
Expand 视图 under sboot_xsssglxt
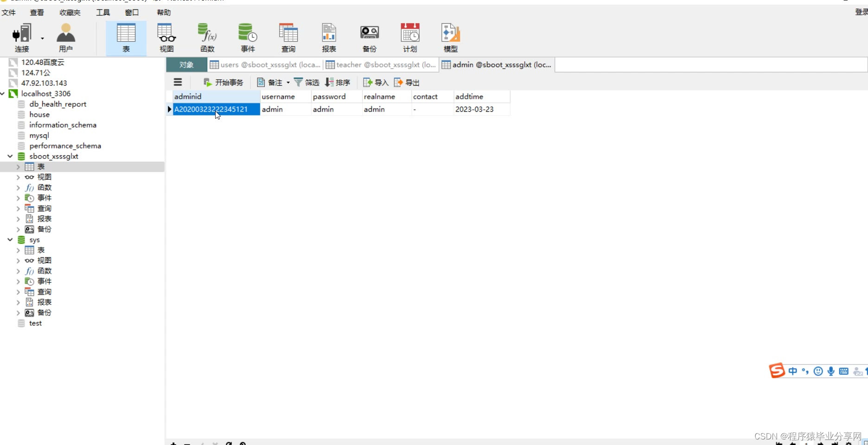(18, 177)
